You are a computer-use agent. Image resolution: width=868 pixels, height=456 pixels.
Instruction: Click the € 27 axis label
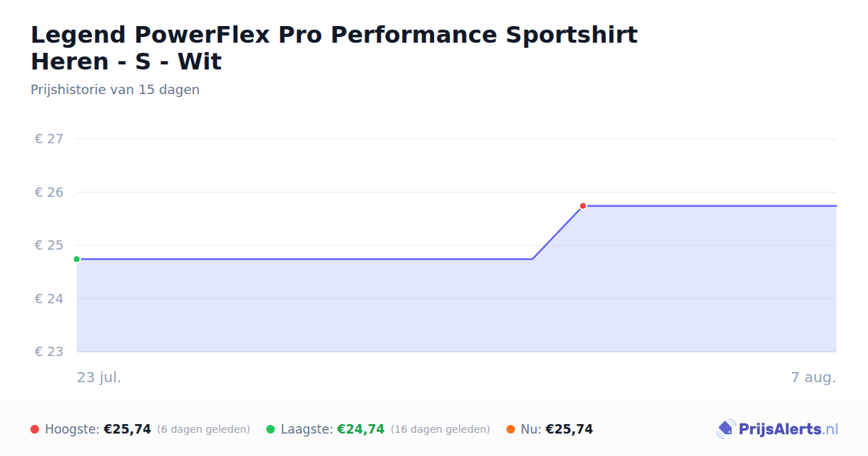click(x=49, y=139)
